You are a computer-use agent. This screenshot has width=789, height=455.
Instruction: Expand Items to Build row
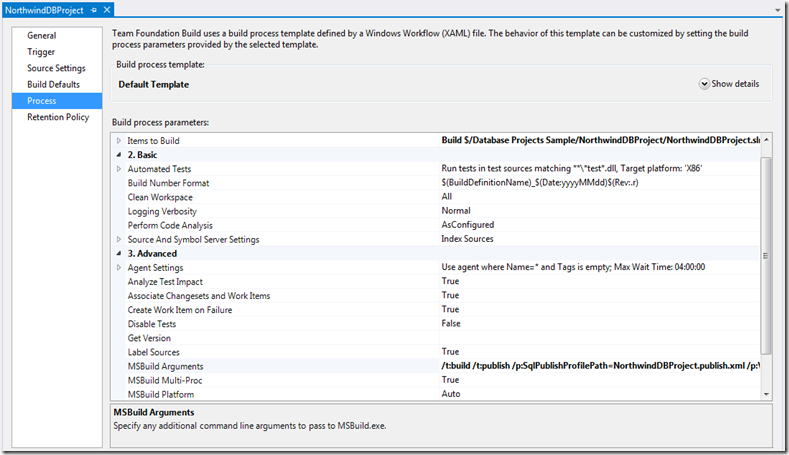pos(119,141)
